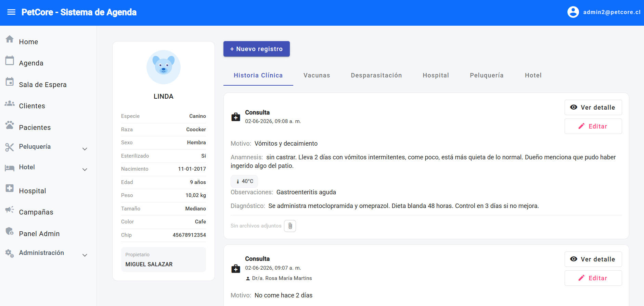Switch to the Vacunas tab

click(x=317, y=75)
